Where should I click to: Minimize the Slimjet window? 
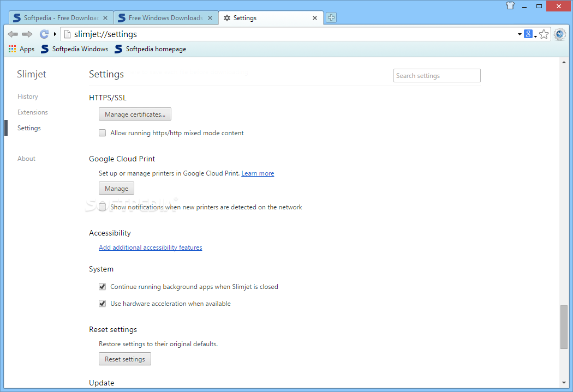[524, 6]
